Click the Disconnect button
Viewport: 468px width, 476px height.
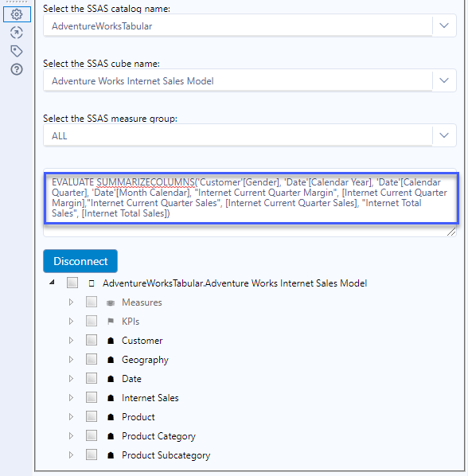pyautogui.click(x=80, y=261)
